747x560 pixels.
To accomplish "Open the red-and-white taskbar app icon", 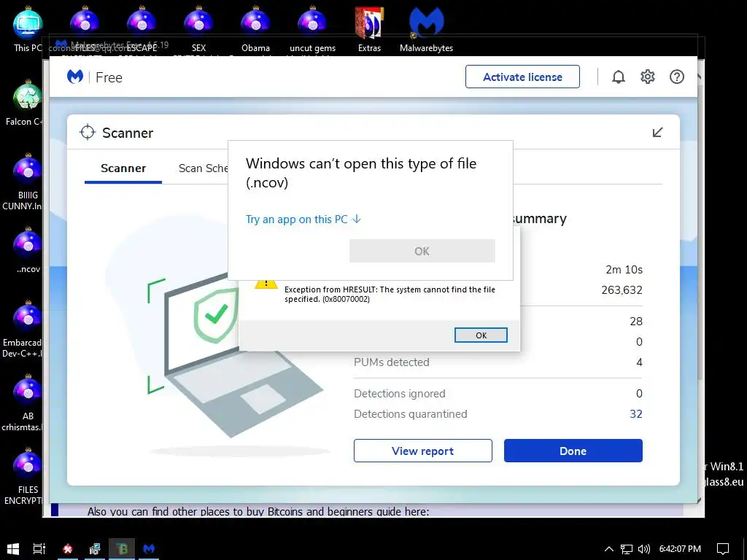I will pos(68,548).
